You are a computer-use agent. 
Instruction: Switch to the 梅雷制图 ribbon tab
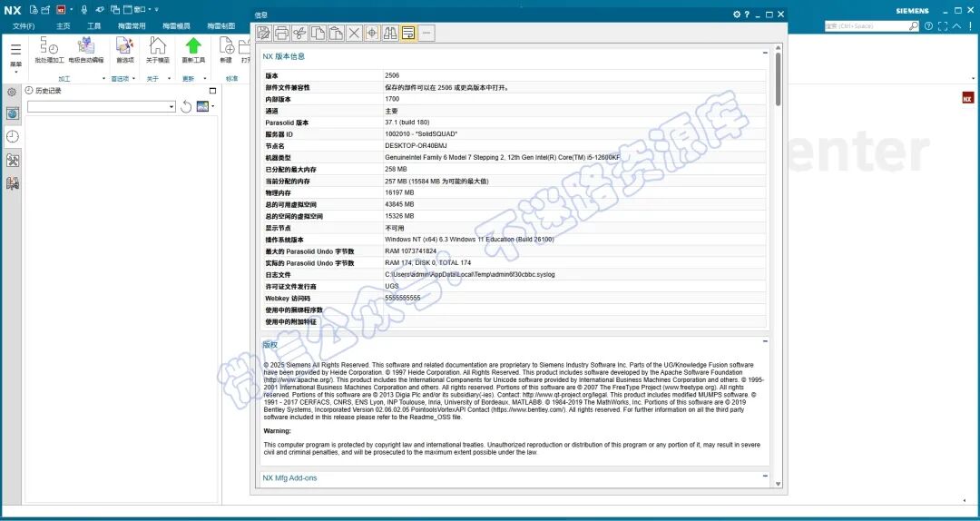point(220,26)
